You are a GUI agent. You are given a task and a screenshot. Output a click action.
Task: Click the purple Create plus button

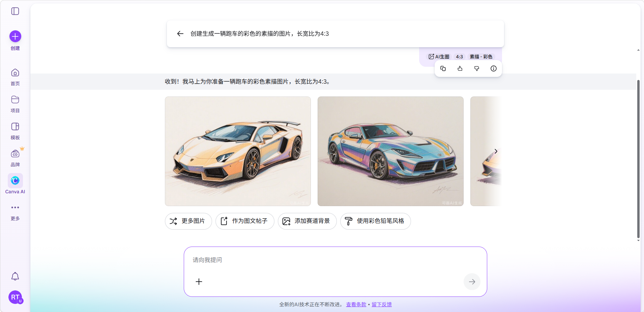point(15,36)
